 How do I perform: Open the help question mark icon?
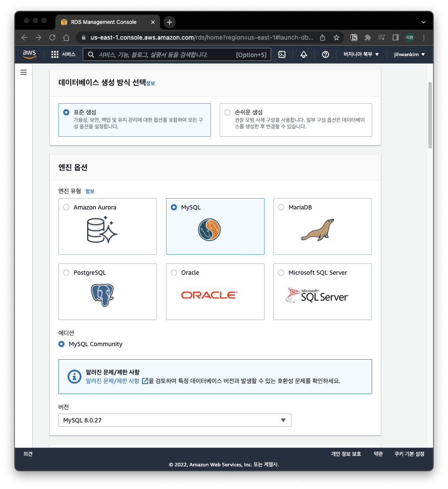point(325,54)
